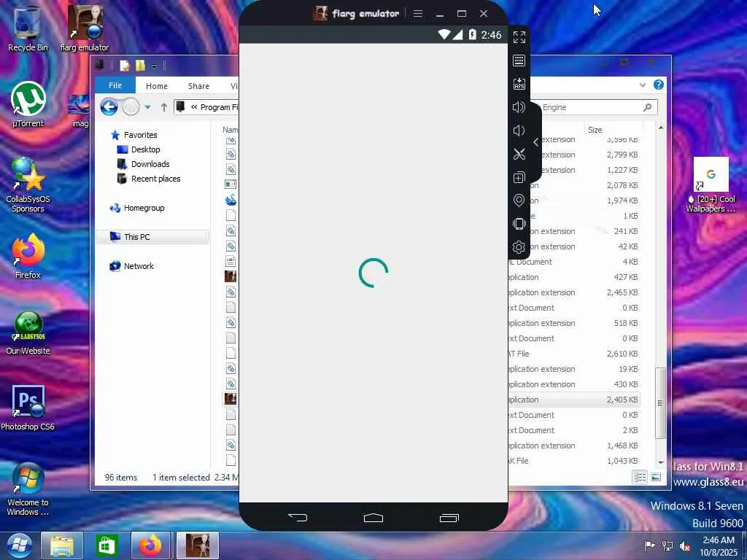Open Our Website desktop shortcut
The width and height of the screenshot is (747, 560).
coord(28,332)
